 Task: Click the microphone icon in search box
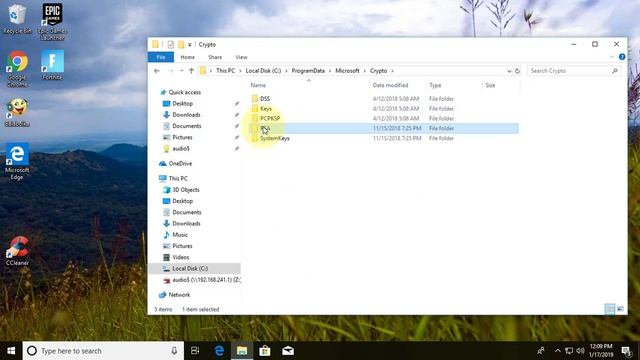click(x=174, y=351)
